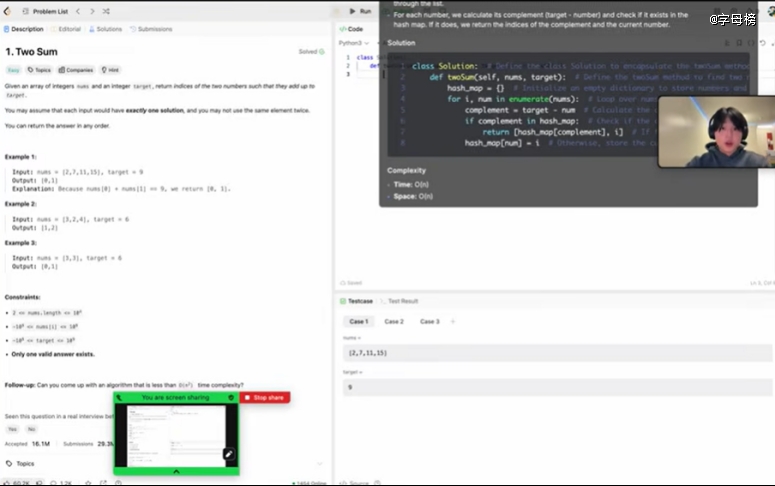The height and width of the screenshot is (486, 775).
Task: Click the shield icon in screen sharing bar
Action: (x=231, y=398)
